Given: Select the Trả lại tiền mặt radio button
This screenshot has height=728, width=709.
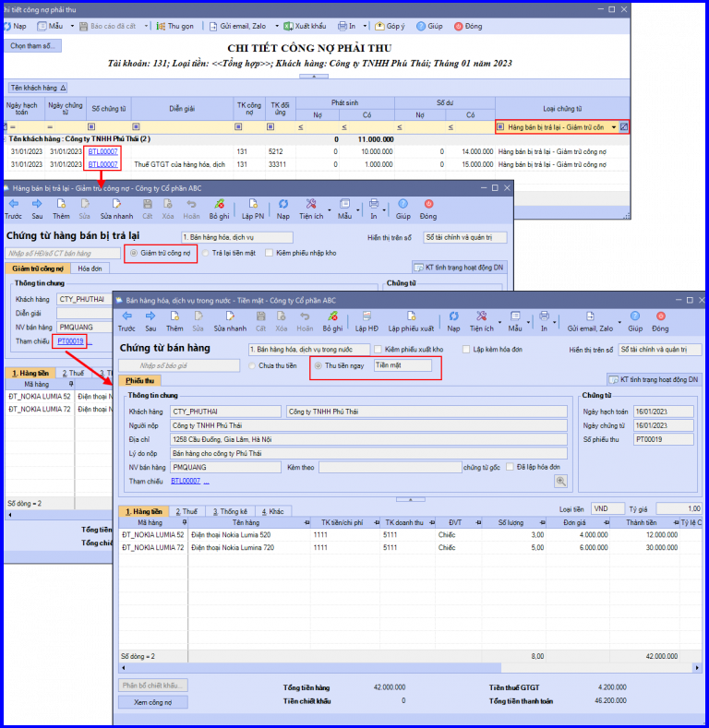Looking at the screenshot, I should point(205,253).
